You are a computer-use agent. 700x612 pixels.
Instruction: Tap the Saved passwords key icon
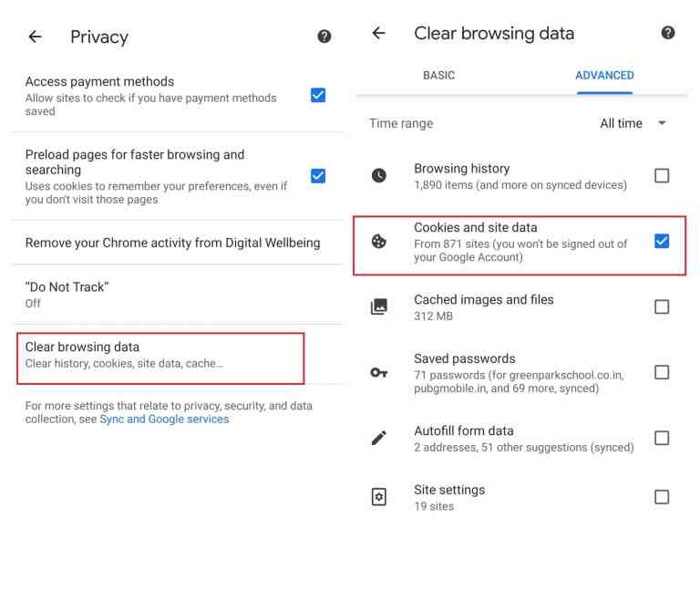point(379,372)
